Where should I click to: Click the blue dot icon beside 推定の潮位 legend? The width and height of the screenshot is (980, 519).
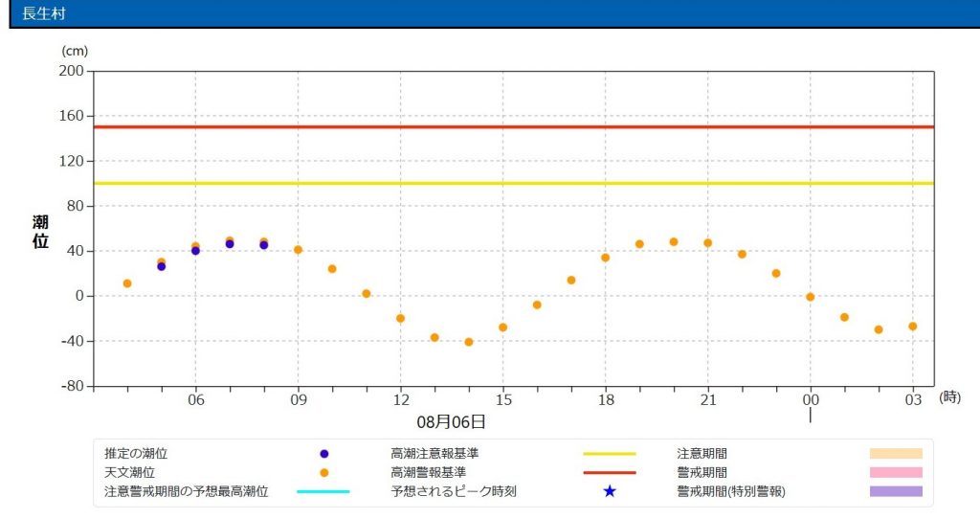coord(323,454)
